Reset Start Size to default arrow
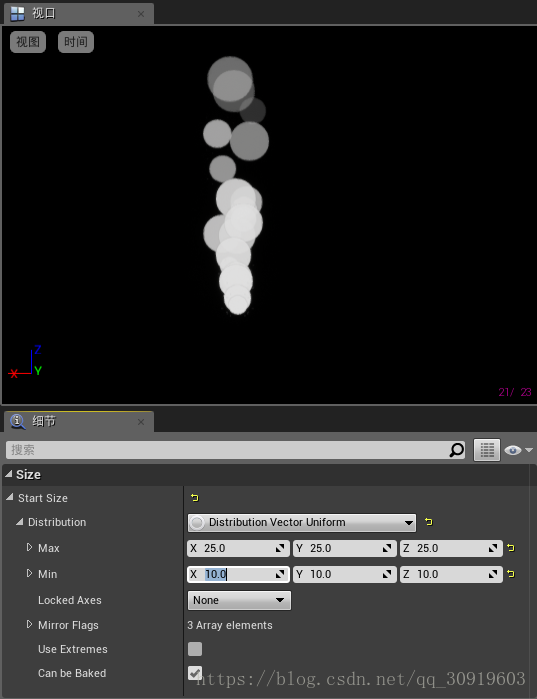 (x=195, y=498)
